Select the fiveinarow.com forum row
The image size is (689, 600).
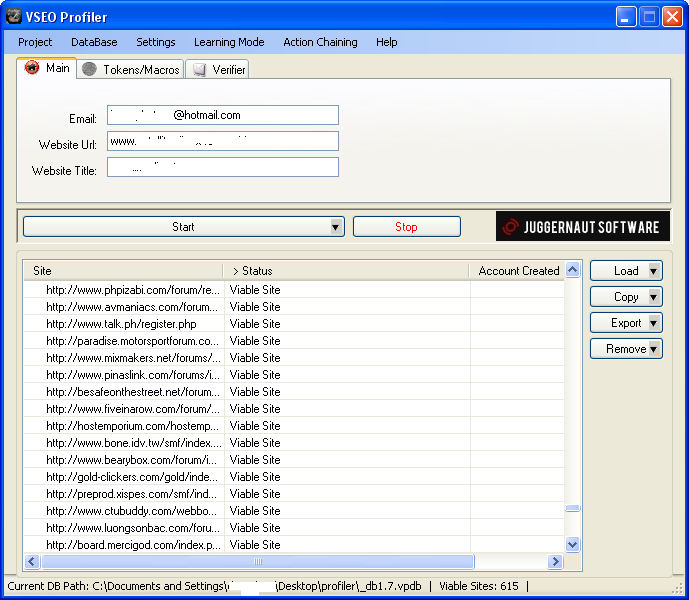[x=294, y=409]
